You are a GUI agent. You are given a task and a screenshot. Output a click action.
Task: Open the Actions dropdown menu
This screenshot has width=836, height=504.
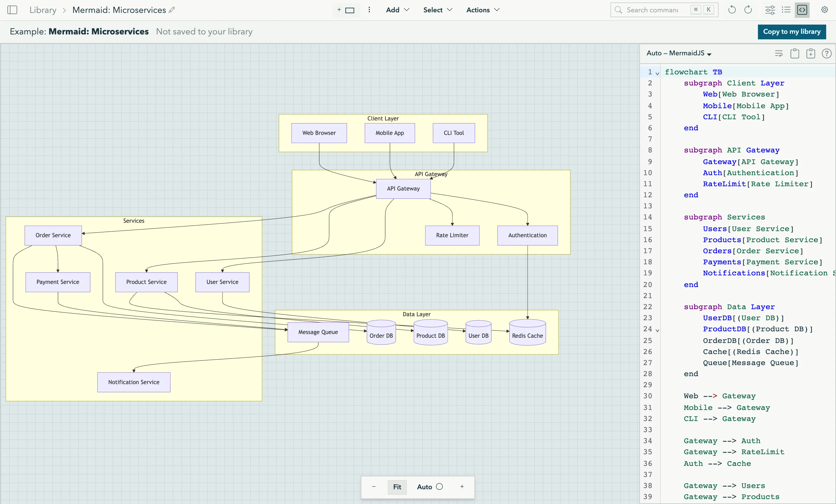click(x=483, y=10)
